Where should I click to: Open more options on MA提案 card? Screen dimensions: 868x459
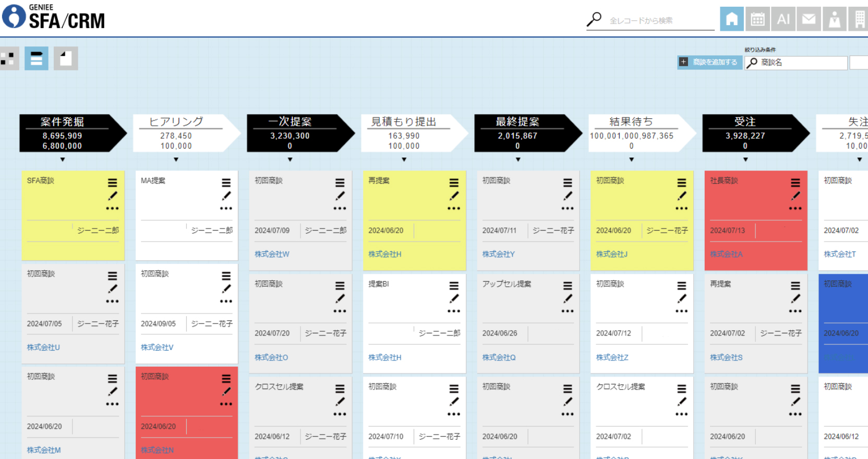tap(226, 208)
